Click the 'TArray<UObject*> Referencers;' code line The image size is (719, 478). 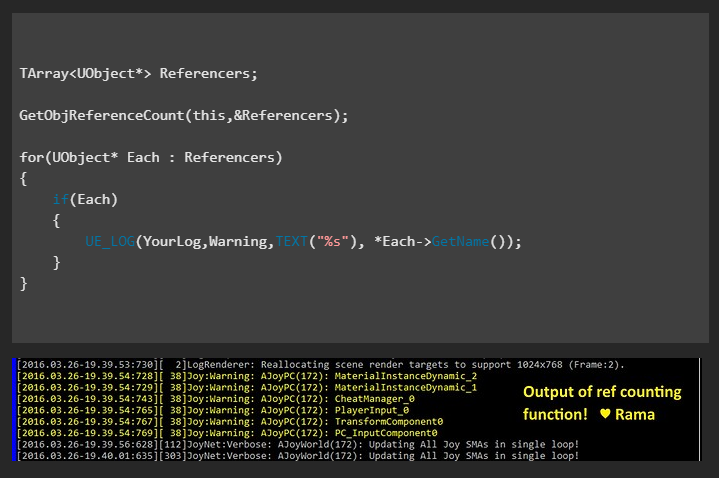click(138, 73)
